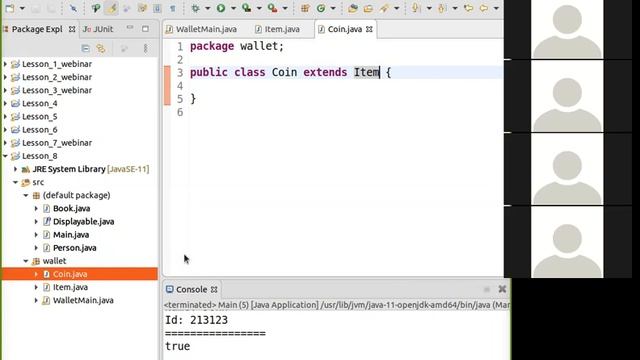Click the first participant video thumbnail
Screen dimensions: 640x360
coord(567,29)
